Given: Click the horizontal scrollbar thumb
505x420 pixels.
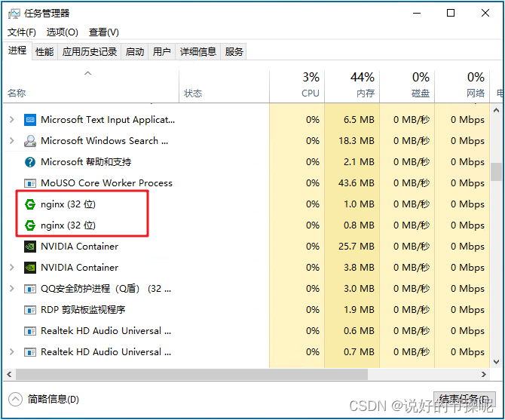Looking at the screenshot, I should tap(192, 375).
